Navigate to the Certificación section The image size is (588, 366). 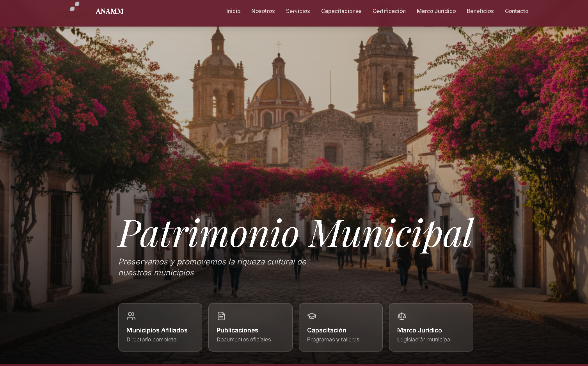389,11
